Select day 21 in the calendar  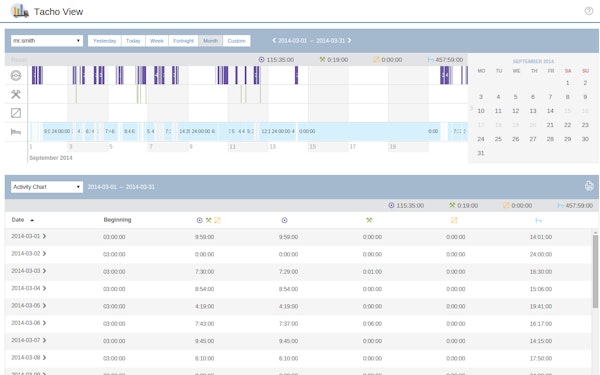[x=550, y=125]
